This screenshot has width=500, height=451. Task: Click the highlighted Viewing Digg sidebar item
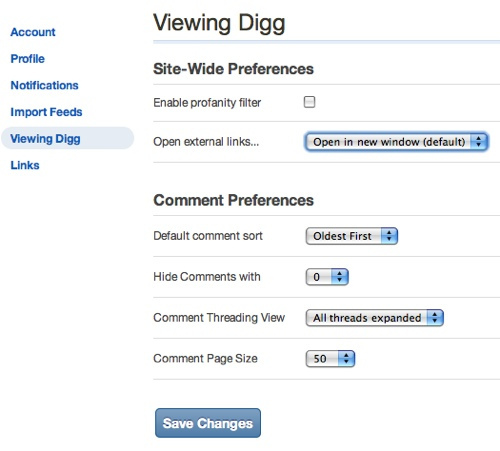click(68, 138)
